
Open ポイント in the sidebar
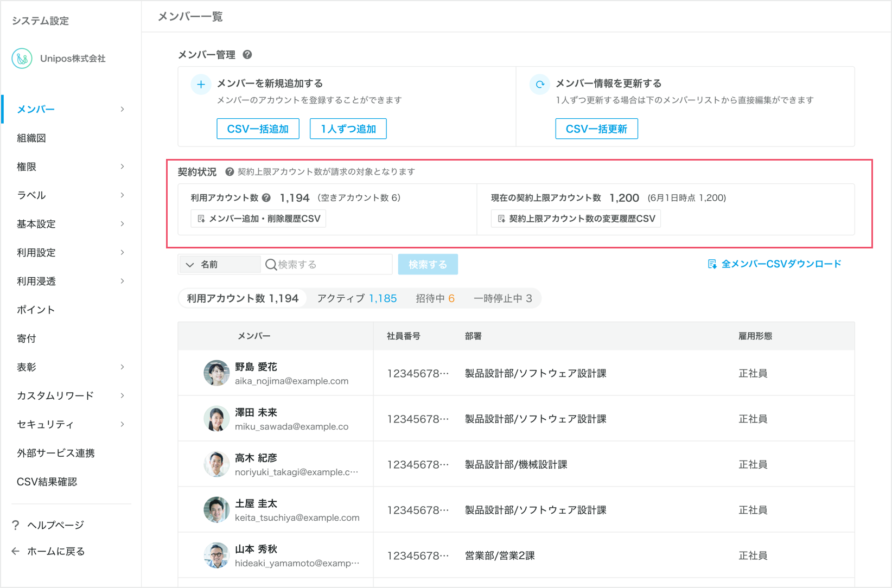[36, 310]
